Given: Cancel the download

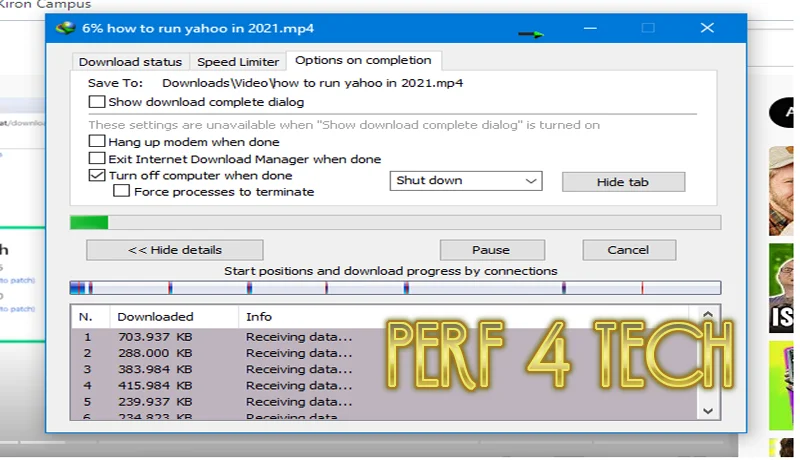Looking at the screenshot, I should coord(629,250).
